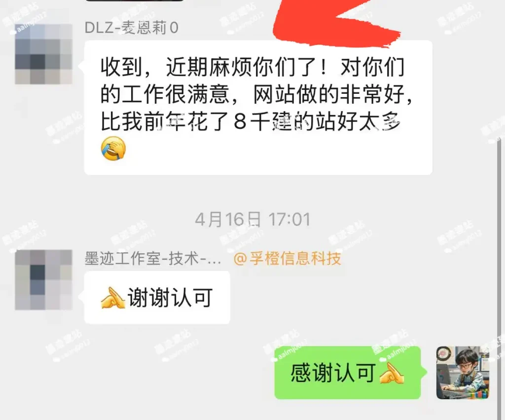The image size is (505, 420).
Task: Open 墨迹工作室 blurred avatar
Action: coord(43,280)
